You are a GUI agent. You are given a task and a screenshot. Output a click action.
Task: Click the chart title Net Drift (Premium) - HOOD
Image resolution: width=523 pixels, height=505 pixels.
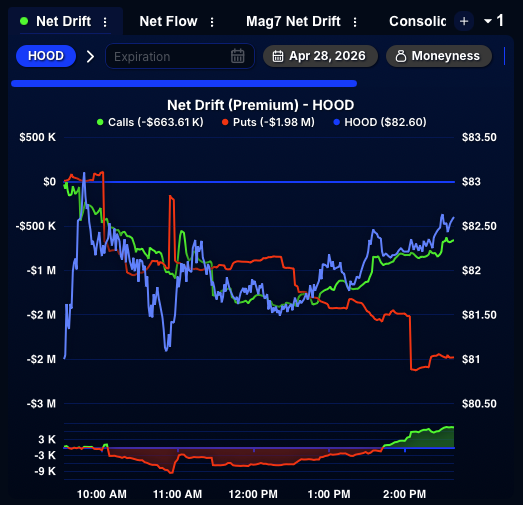[260, 105]
